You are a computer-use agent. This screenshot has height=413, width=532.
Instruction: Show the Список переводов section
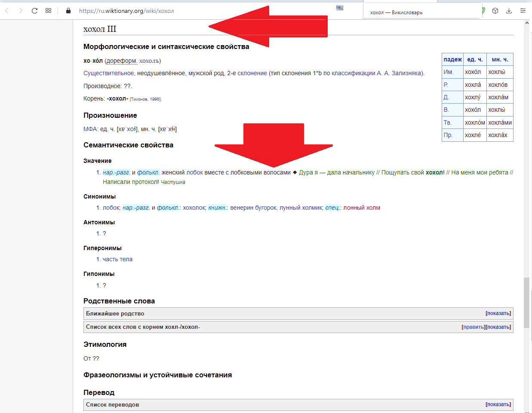coord(498,404)
